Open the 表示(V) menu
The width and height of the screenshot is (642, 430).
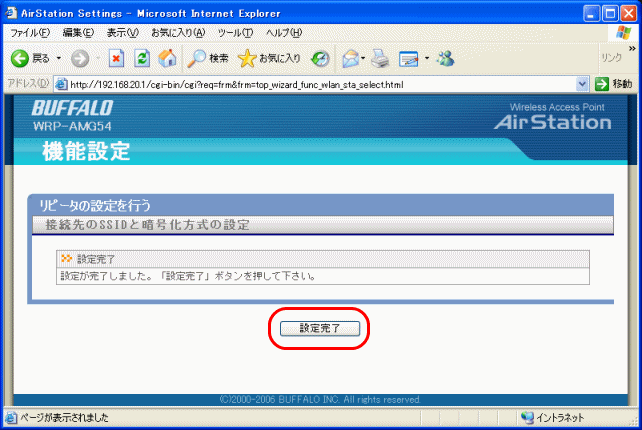coord(122,33)
